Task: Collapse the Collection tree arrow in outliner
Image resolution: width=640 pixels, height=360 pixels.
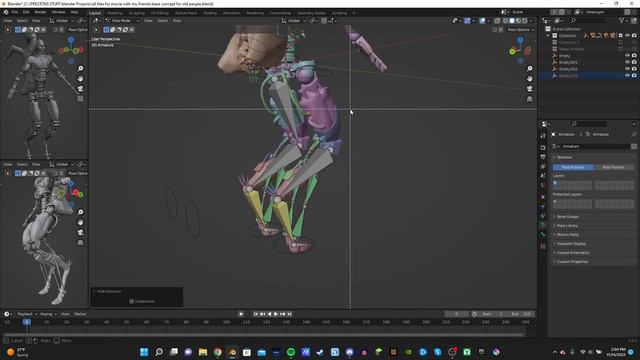Action: coord(548,36)
